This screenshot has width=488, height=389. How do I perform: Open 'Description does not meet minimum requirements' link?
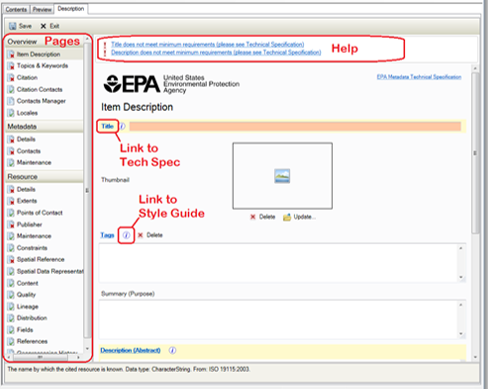216,52
